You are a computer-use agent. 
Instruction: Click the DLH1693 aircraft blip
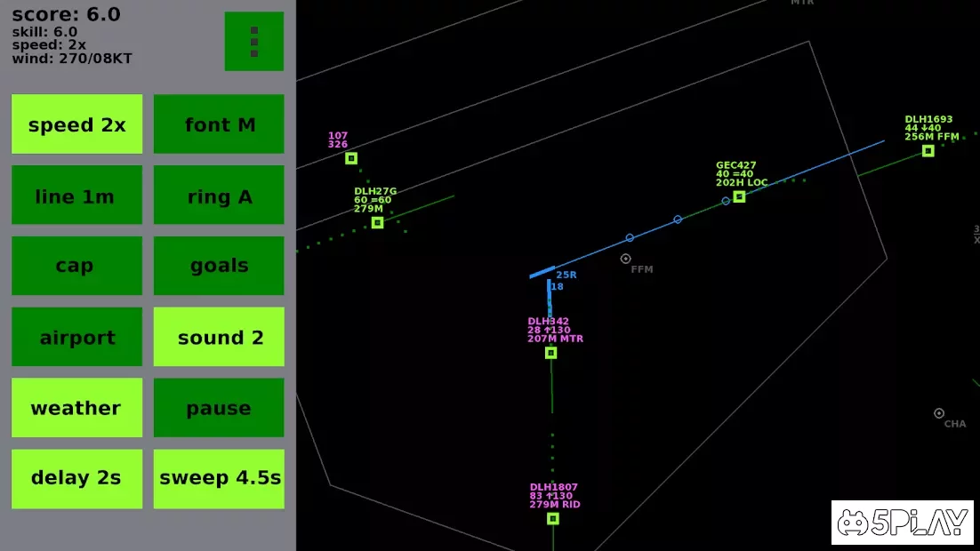click(x=928, y=151)
